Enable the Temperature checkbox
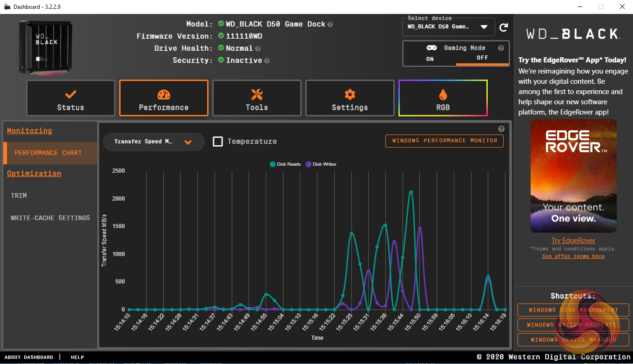 pyautogui.click(x=218, y=142)
